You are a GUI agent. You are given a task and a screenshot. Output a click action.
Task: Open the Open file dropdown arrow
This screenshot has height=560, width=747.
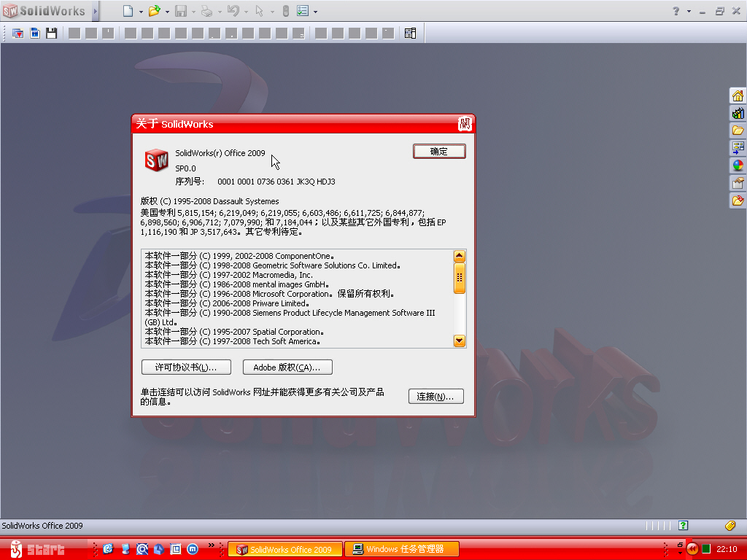(167, 12)
